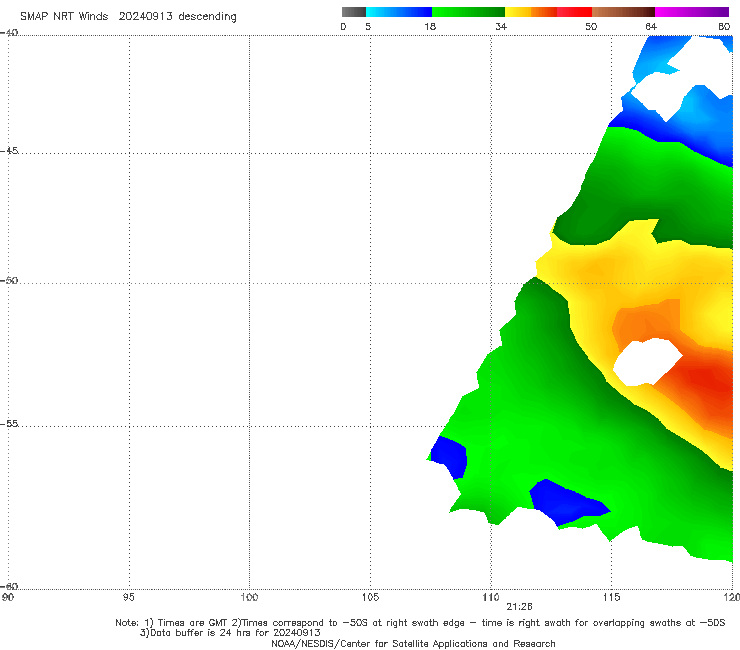Click the title 'SMAP NRT Winds 20240913 descending'
This screenshot has height=650, width=740.
128,16
